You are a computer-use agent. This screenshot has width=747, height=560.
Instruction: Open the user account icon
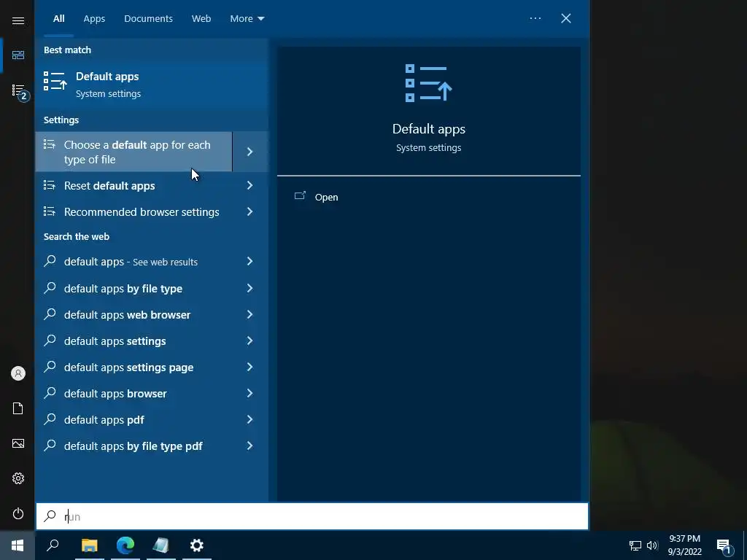point(18,373)
